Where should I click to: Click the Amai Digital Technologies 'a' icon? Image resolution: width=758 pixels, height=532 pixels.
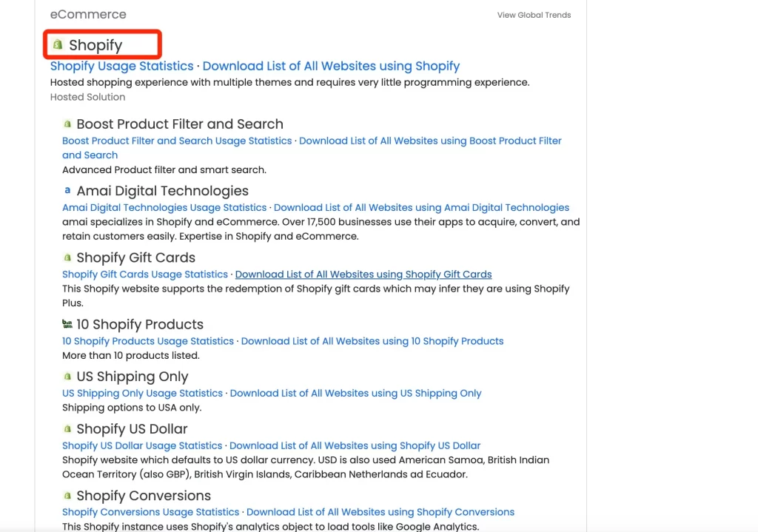67,190
